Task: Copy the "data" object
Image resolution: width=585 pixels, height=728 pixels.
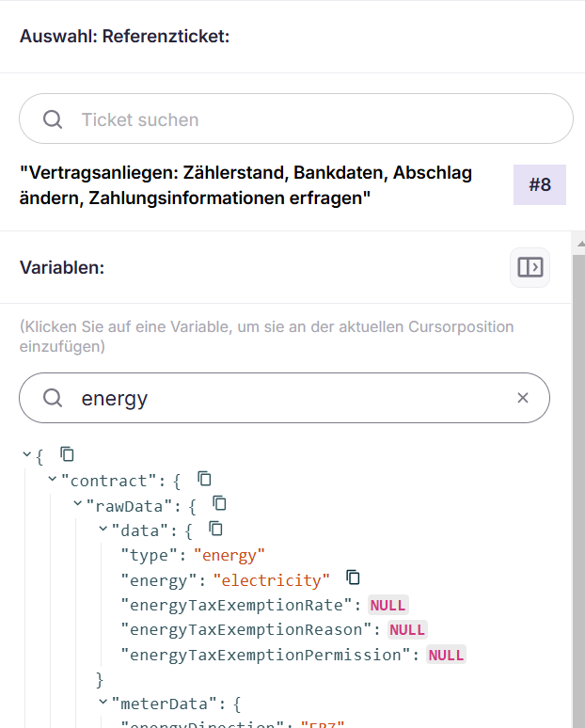Action: [x=214, y=529]
